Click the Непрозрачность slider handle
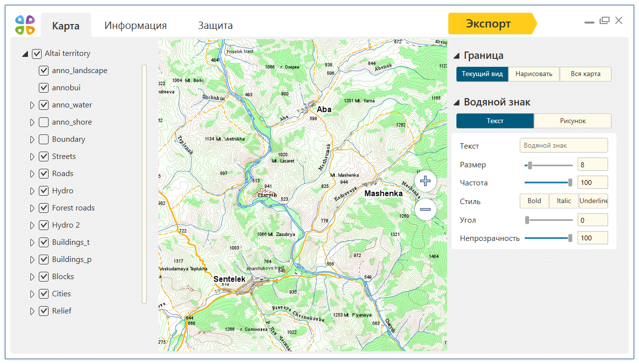639x364 pixels. pos(570,238)
